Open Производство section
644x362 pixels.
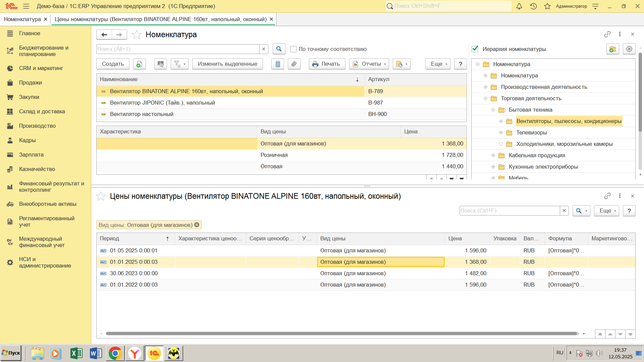[x=37, y=126]
